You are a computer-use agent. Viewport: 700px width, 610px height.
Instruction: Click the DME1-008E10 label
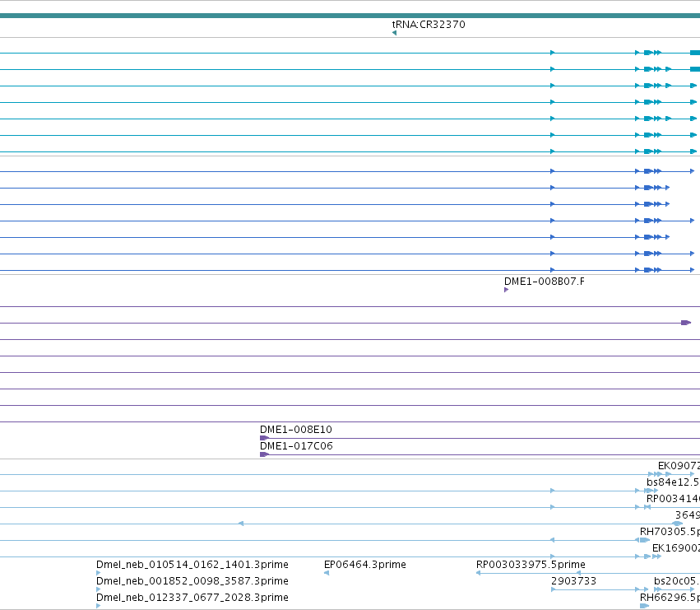click(x=296, y=430)
